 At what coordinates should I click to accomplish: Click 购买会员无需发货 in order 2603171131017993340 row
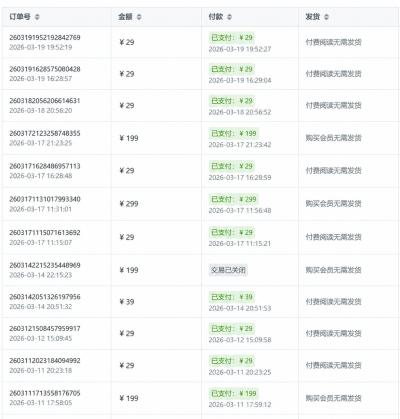(x=334, y=204)
